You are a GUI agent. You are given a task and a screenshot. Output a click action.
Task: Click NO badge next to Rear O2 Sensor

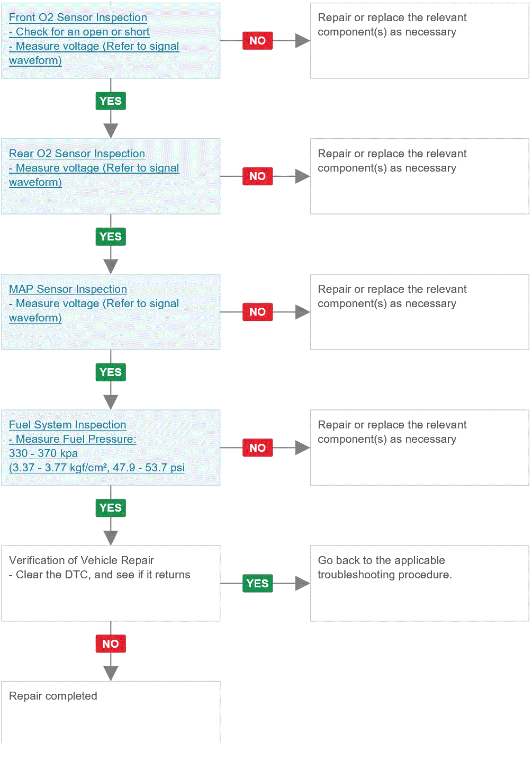click(257, 176)
